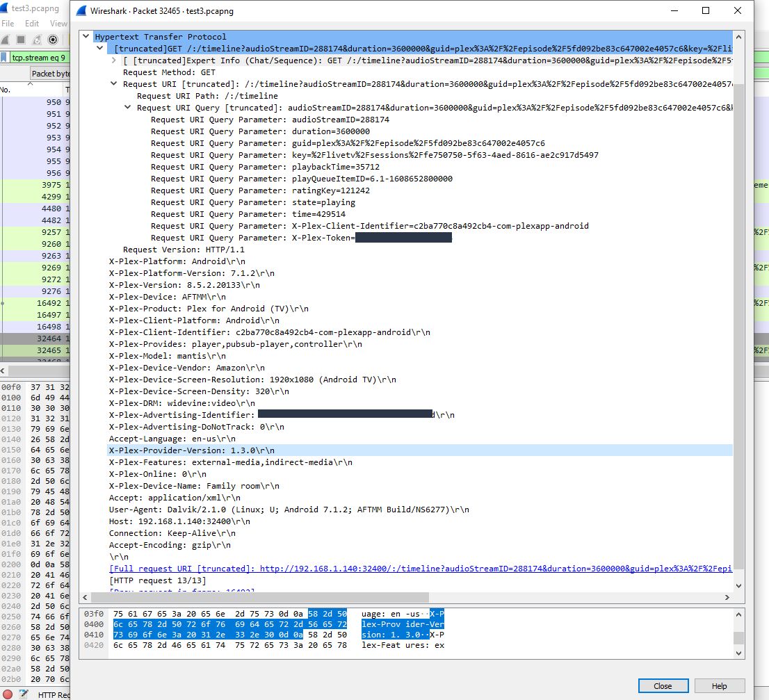Select Request URI Path: /:/timeline line
The height and width of the screenshot is (700, 769).
pos(207,96)
